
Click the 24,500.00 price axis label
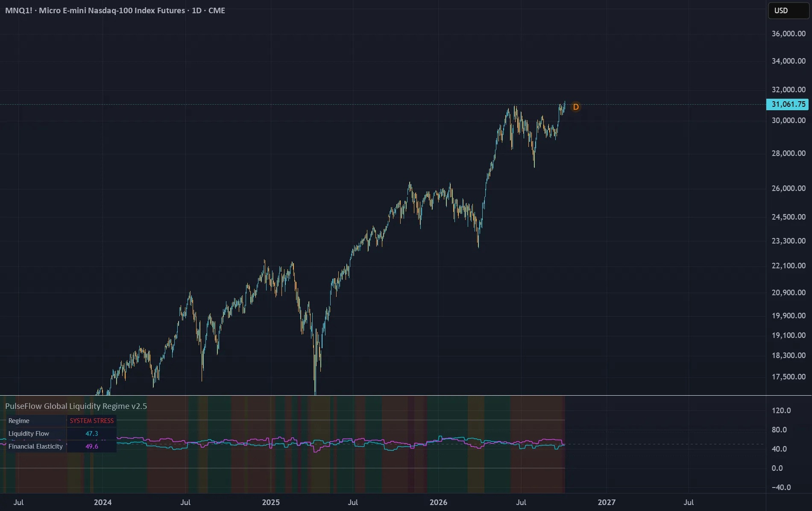pyautogui.click(x=789, y=217)
